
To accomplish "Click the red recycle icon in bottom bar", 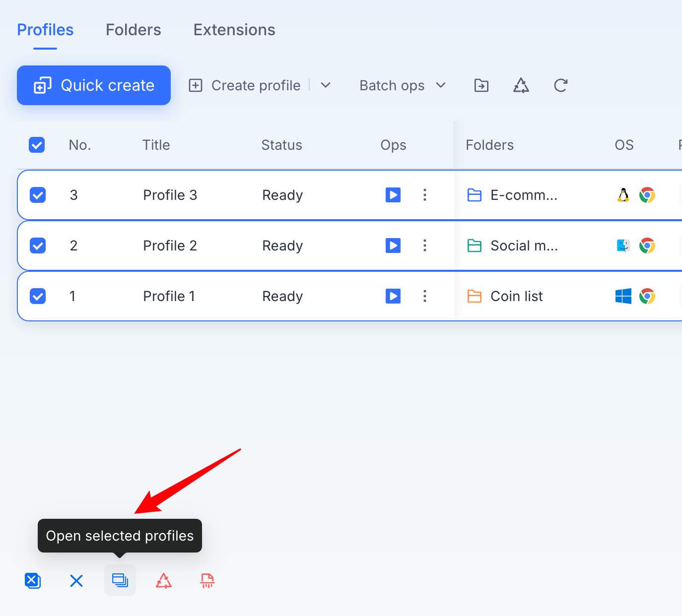I will point(164,580).
